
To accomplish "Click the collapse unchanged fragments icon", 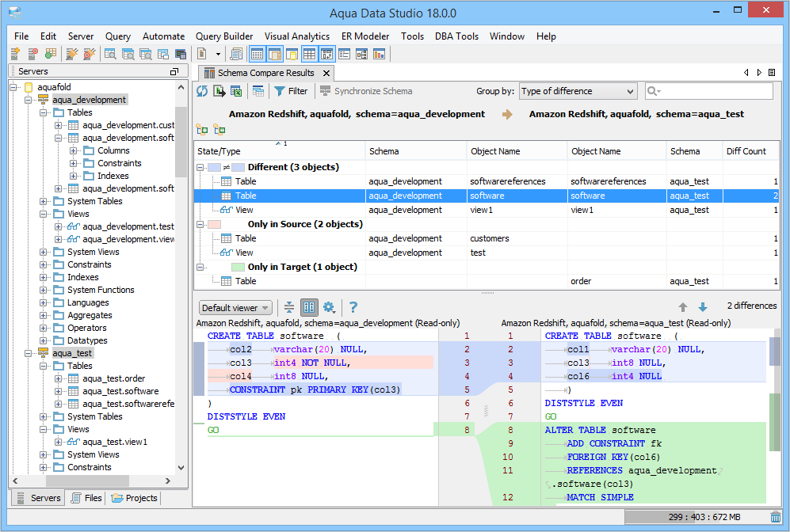I will [x=289, y=307].
